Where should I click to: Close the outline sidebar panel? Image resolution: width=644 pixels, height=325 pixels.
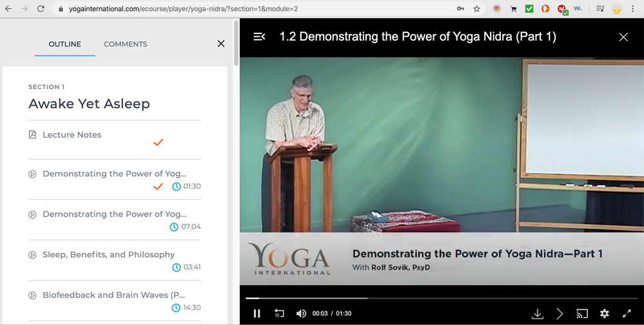pyautogui.click(x=221, y=44)
